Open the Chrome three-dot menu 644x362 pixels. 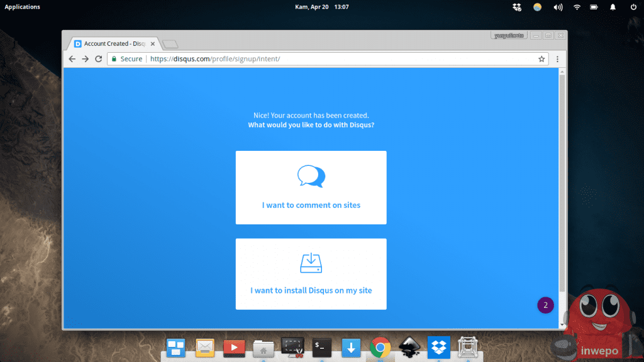(557, 59)
